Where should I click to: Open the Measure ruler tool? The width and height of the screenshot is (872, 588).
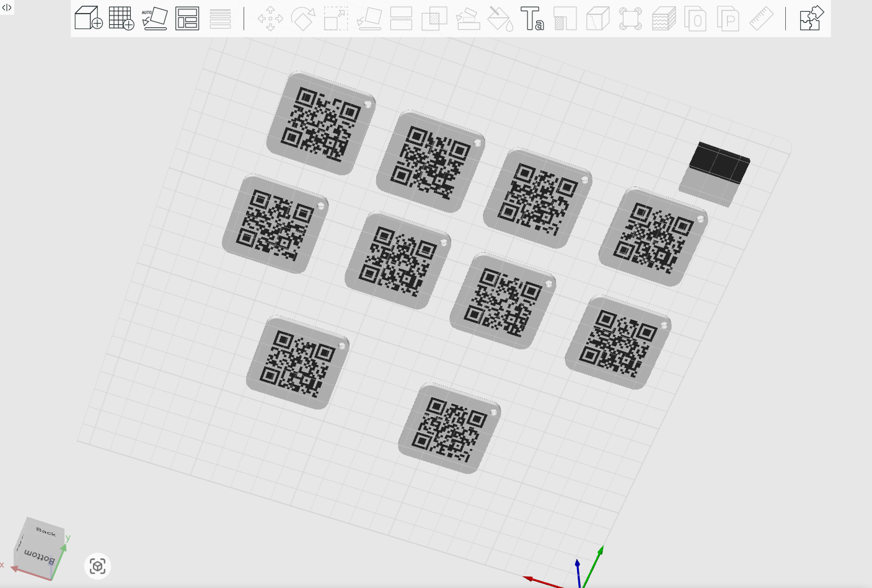click(761, 19)
